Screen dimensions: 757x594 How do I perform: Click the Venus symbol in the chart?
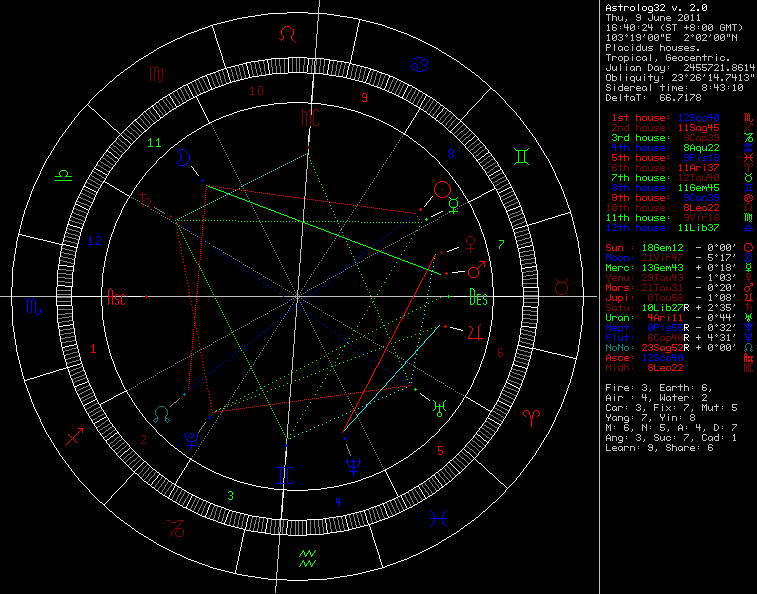tap(468, 241)
